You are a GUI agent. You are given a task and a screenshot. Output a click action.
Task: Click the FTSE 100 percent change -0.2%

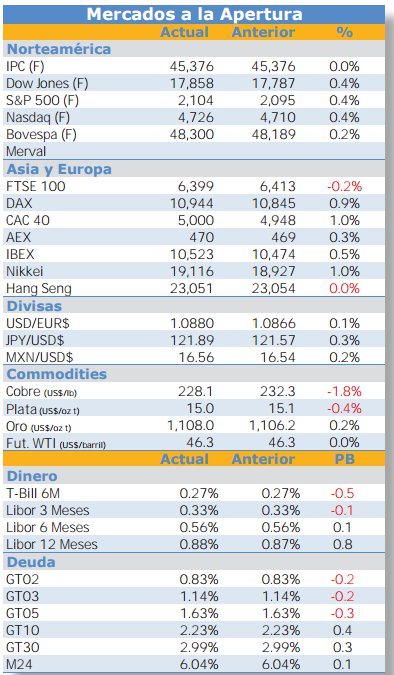(x=344, y=186)
